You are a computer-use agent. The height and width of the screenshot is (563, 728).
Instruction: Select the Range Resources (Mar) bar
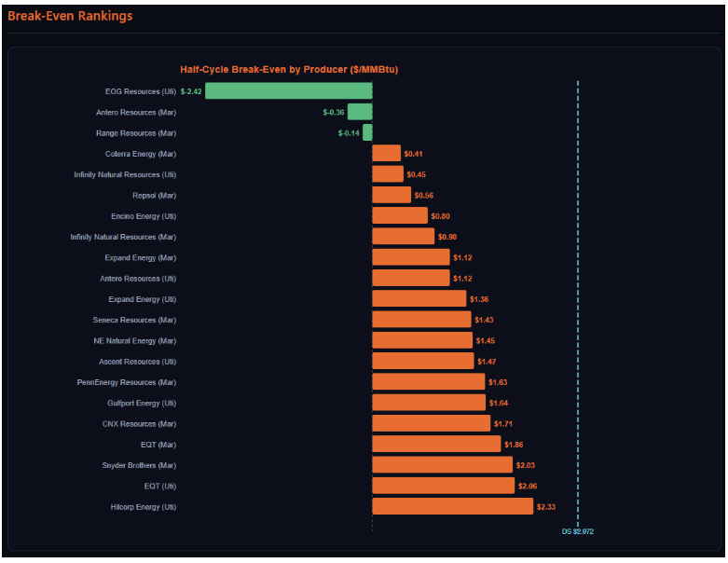[367, 132]
